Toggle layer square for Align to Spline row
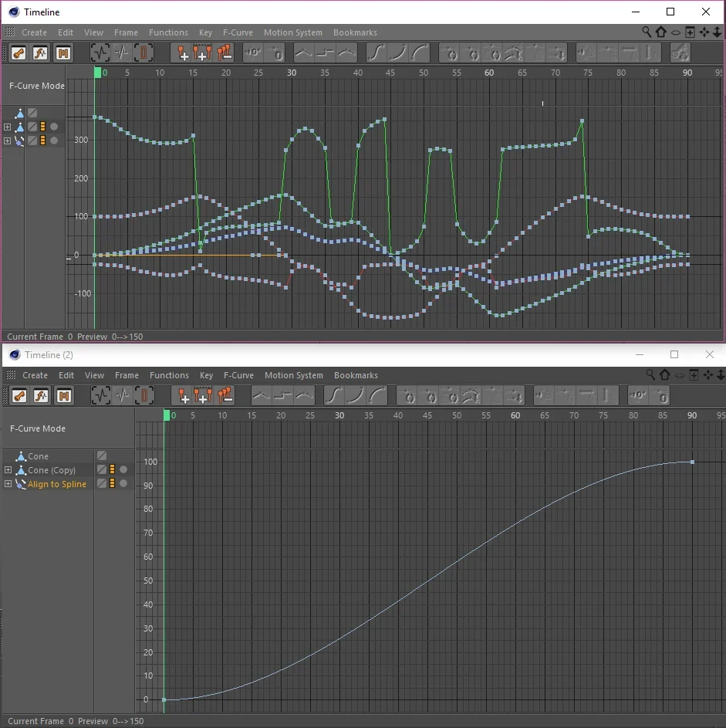Image resolution: width=726 pixels, height=728 pixels. tap(102, 484)
